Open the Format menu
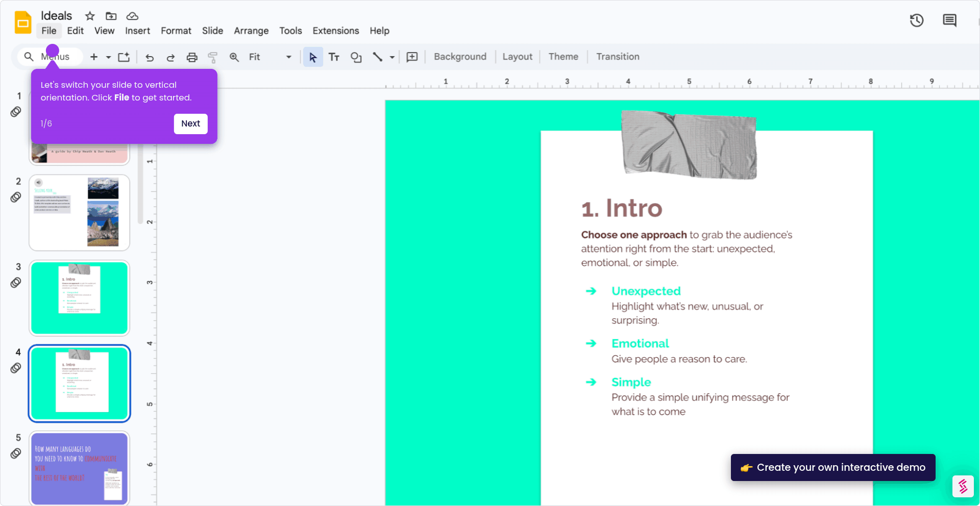 [x=176, y=31]
